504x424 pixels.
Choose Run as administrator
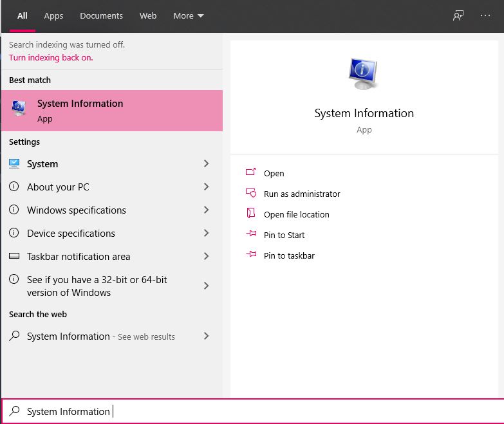click(302, 194)
